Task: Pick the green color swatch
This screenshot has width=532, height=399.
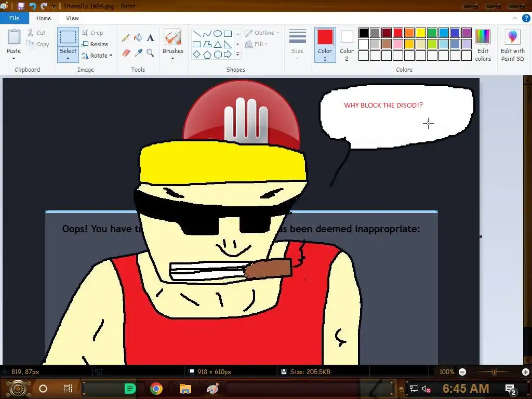Action: (432, 33)
